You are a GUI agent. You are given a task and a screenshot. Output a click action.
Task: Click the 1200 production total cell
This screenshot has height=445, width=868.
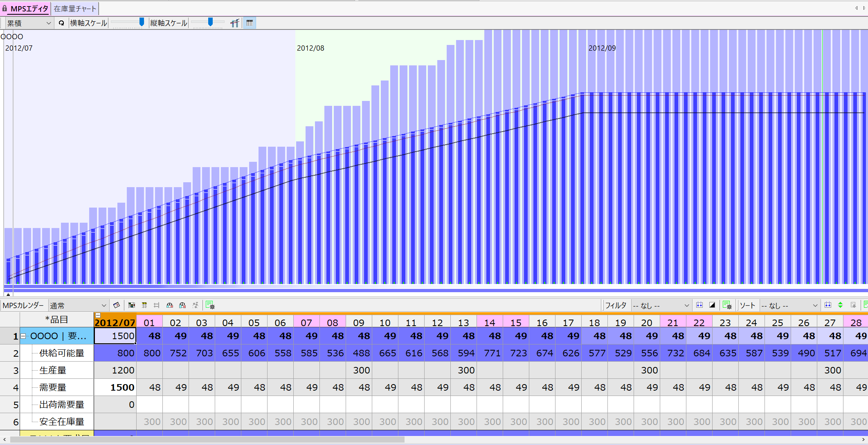coord(115,370)
